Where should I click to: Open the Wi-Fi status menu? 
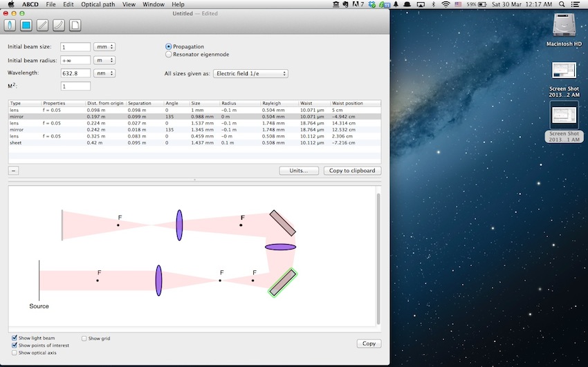pyautogui.click(x=445, y=4)
